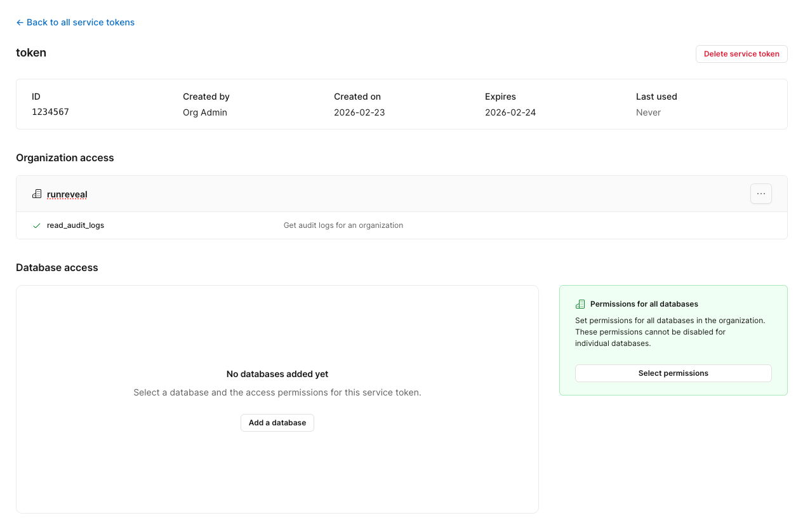Click the token name heading

click(31, 53)
